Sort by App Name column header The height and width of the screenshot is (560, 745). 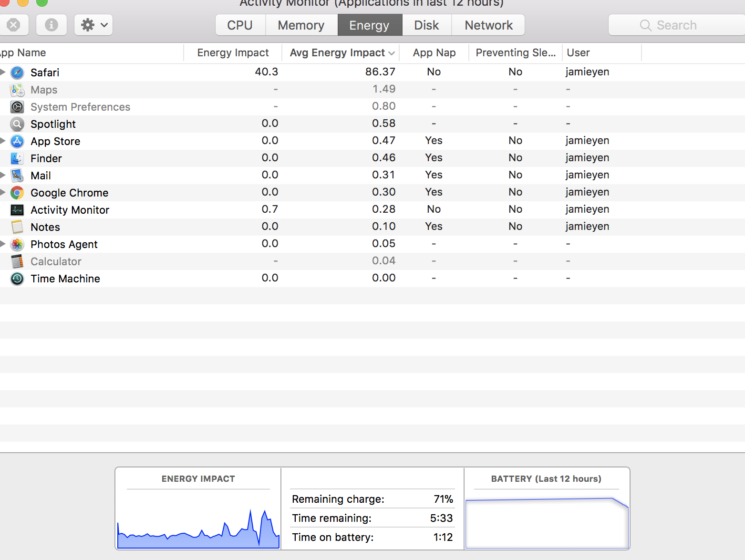click(x=91, y=53)
